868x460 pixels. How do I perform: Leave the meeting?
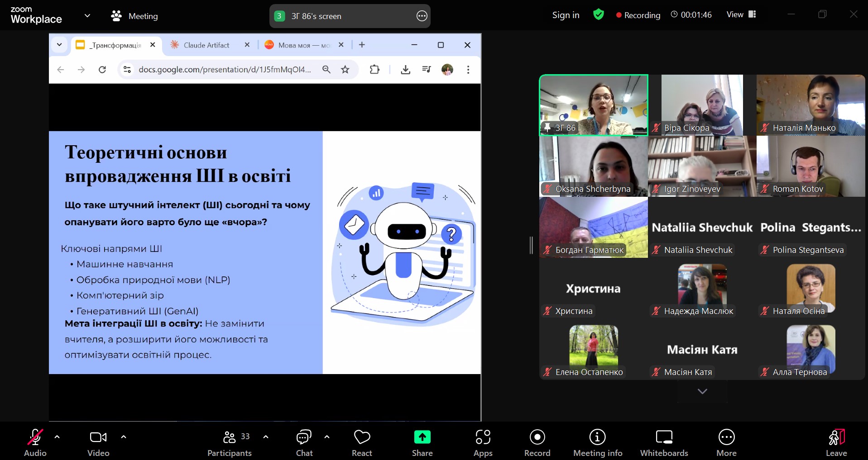point(836,443)
